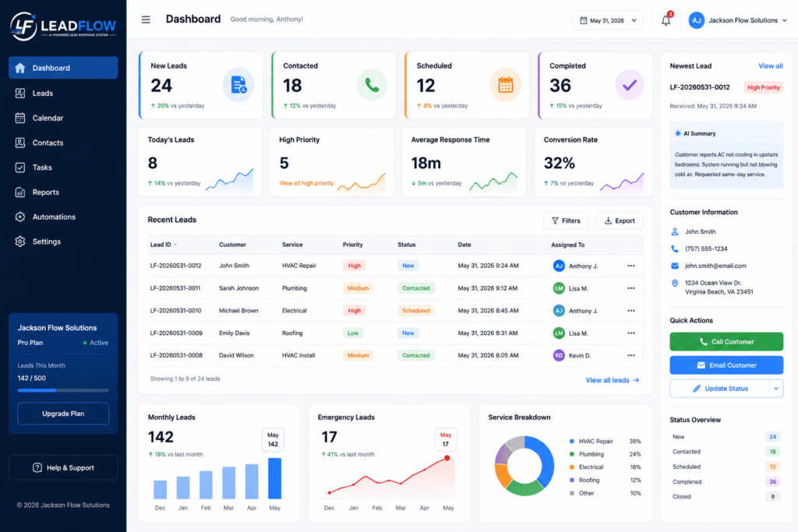Open the May 31, 2026 date dropdown
The height and width of the screenshot is (532, 798).
pos(608,20)
